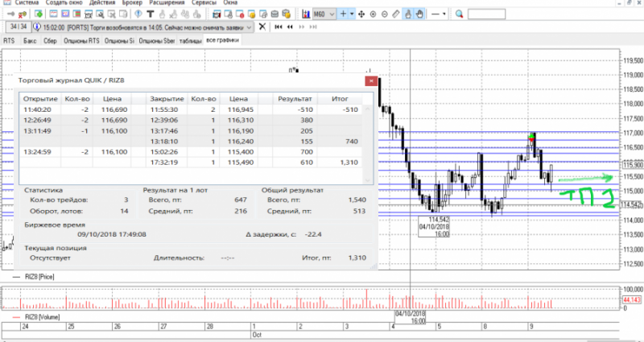Click the Итог column header
This screenshot has width=644, height=342.
point(340,99)
